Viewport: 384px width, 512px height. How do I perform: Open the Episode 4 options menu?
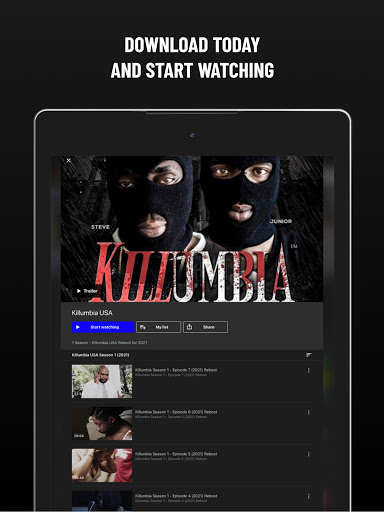(x=309, y=496)
